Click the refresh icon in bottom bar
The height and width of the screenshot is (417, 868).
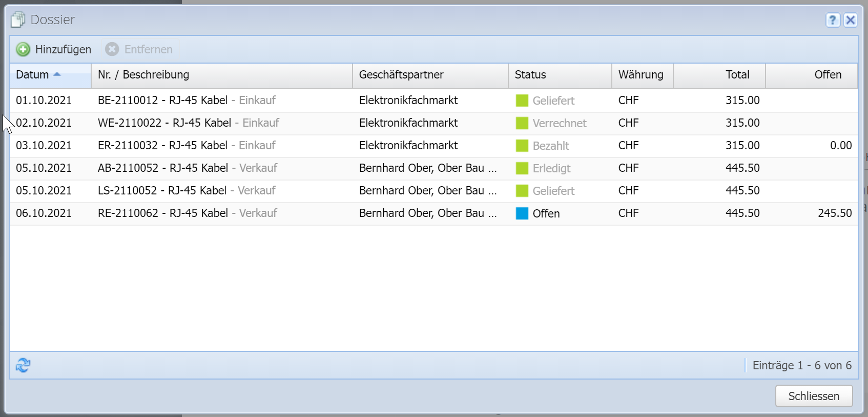click(x=23, y=365)
